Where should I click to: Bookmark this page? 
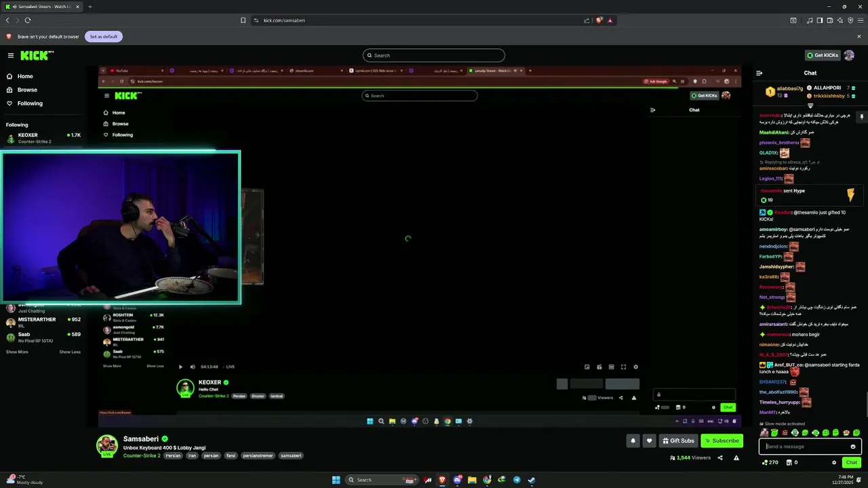[243, 20]
